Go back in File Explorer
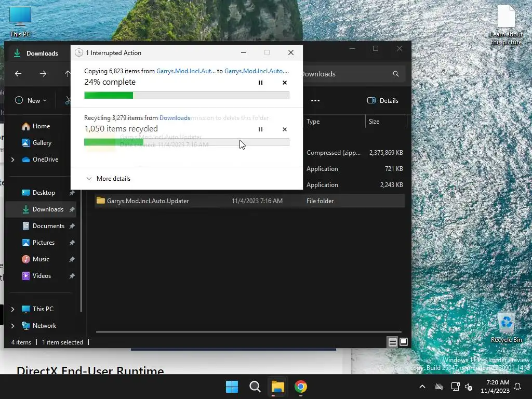The image size is (532, 399). click(x=18, y=74)
